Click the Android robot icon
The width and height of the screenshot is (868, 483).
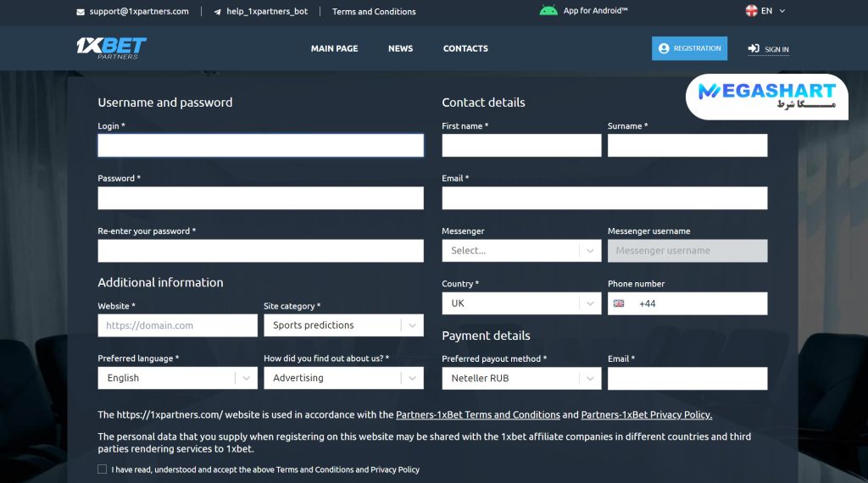[x=548, y=10]
